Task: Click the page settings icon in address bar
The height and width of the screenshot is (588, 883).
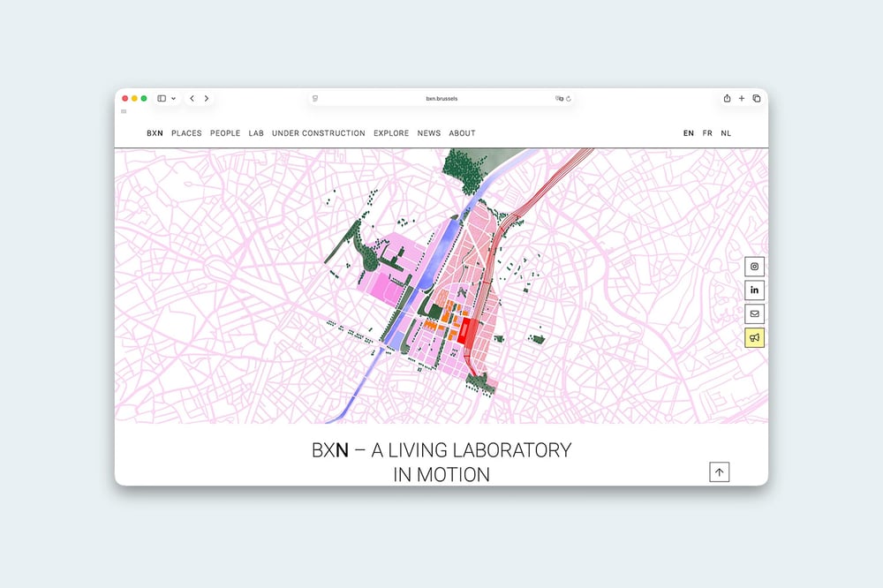Action: pyautogui.click(x=315, y=99)
